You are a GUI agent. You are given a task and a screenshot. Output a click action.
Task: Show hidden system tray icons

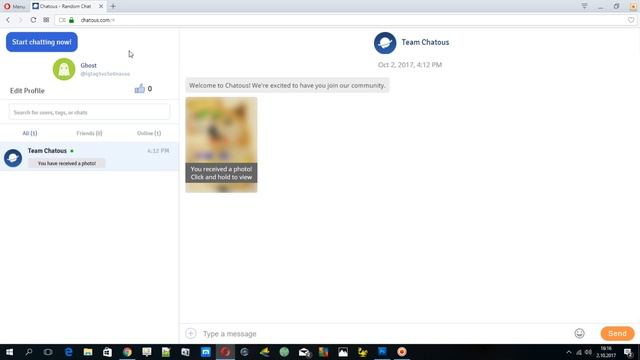(569, 352)
